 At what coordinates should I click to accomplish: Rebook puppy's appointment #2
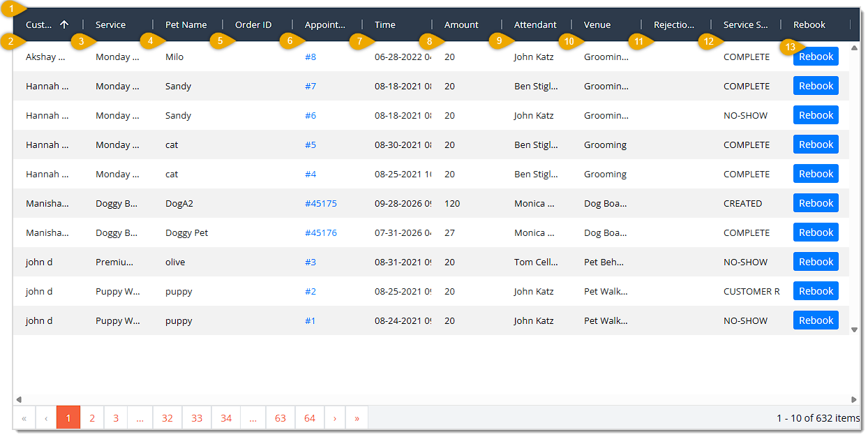816,291
